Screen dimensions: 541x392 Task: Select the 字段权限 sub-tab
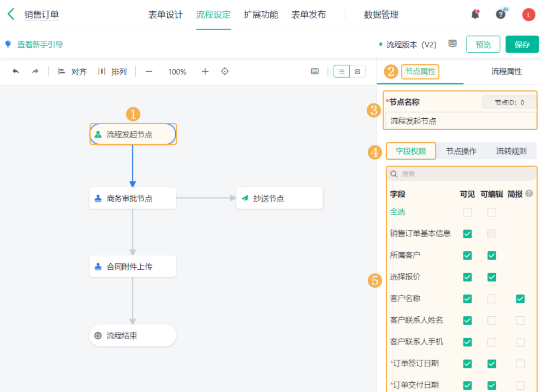(x=411, y=151)
